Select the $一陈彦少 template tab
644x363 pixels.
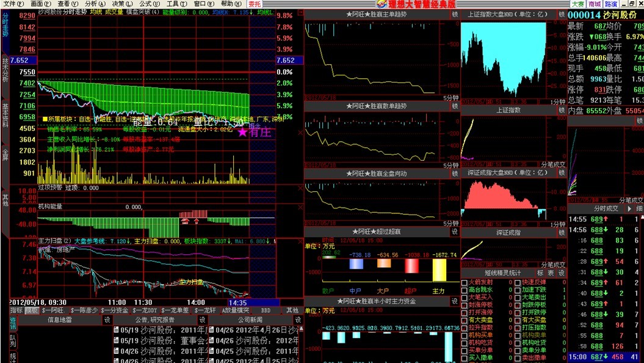point(84,310)
